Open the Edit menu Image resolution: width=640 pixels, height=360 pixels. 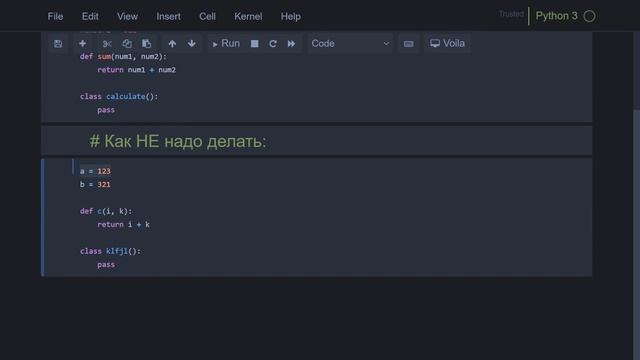coord(90,16)
